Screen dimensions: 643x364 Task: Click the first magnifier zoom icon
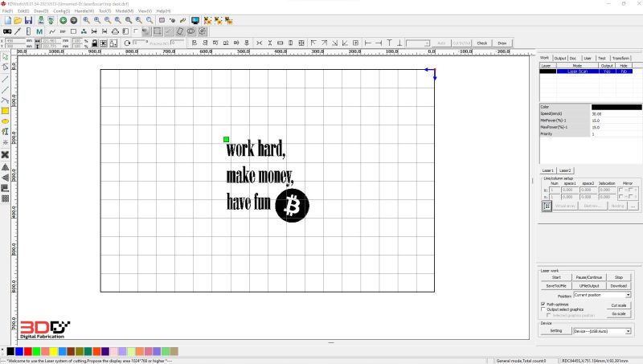(87, 21)
